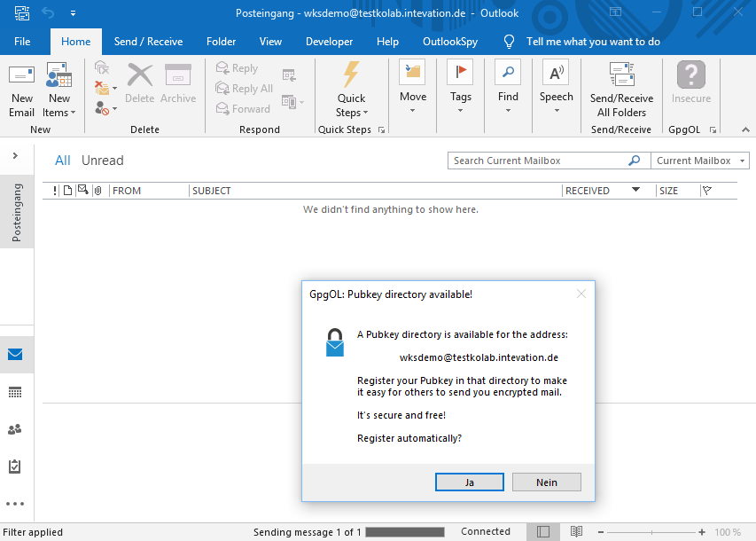The image size is (756, 541).
Task: Switch to Reading view in status bar
Action: [577, 531]
